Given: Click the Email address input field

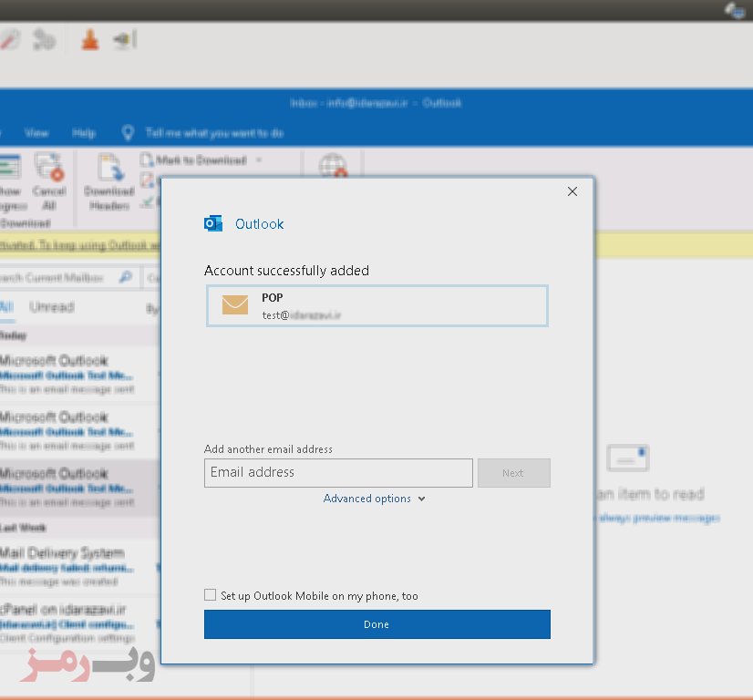Looking at the screenshot, I should tap(338, 472).
